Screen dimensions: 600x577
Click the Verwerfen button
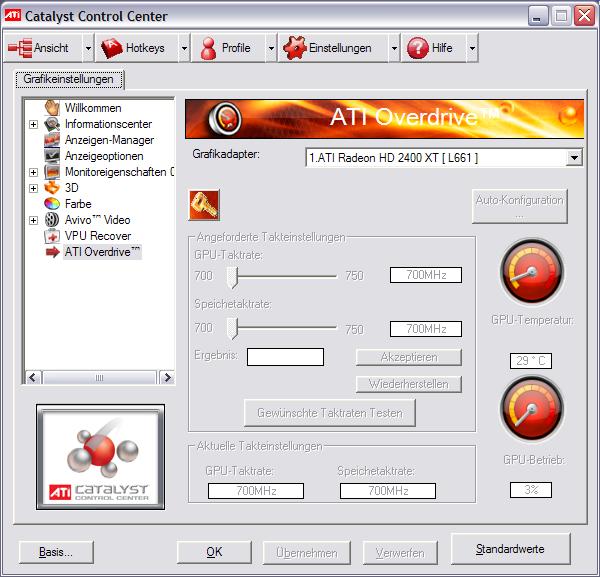(x=400, y=553)
